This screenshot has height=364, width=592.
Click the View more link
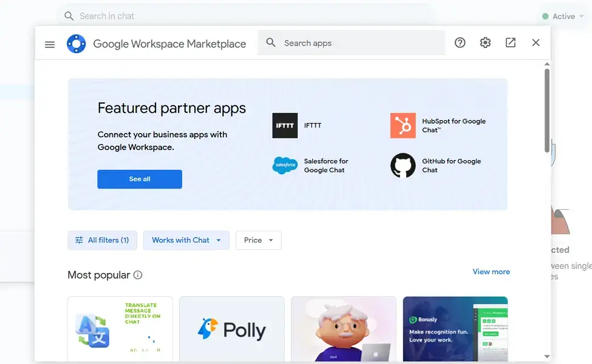(491, 272)
